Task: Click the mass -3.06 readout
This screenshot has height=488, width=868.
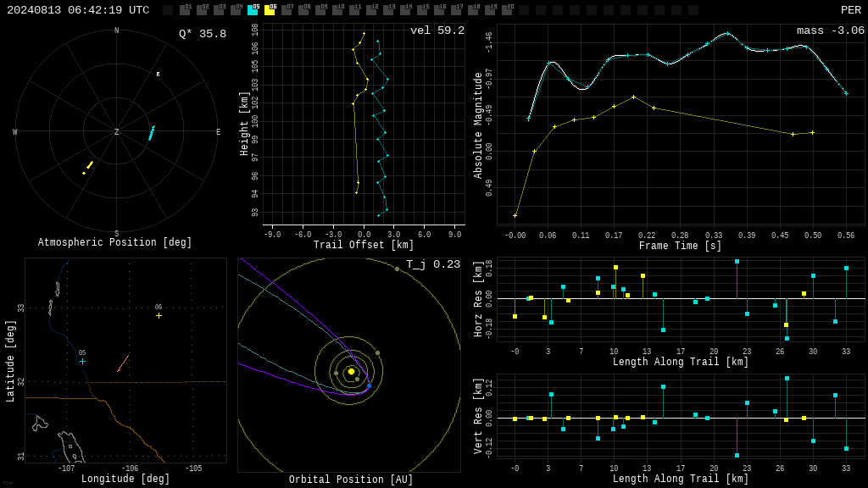Action: pos(831,30)
